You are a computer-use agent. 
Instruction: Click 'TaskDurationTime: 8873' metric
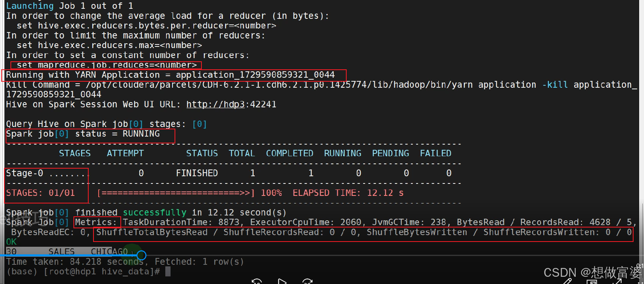point(181,222)
